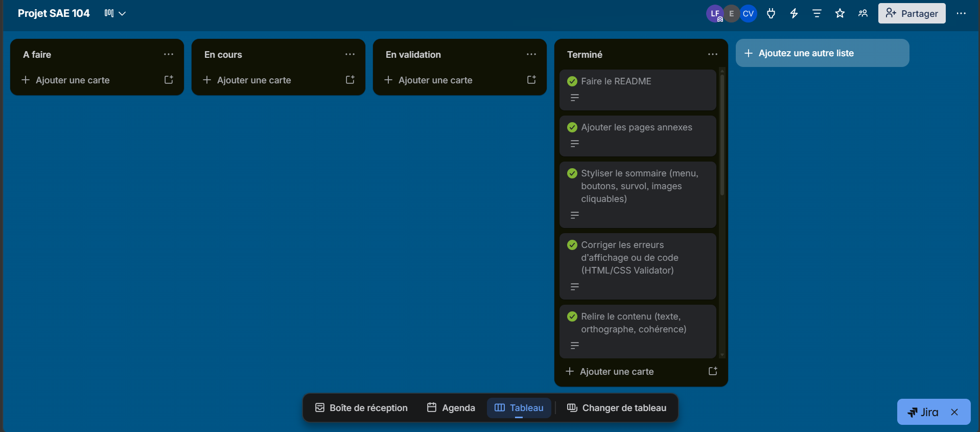
Task: Open the Automation lightning bolt icon
Action: (x=794, y=14)
